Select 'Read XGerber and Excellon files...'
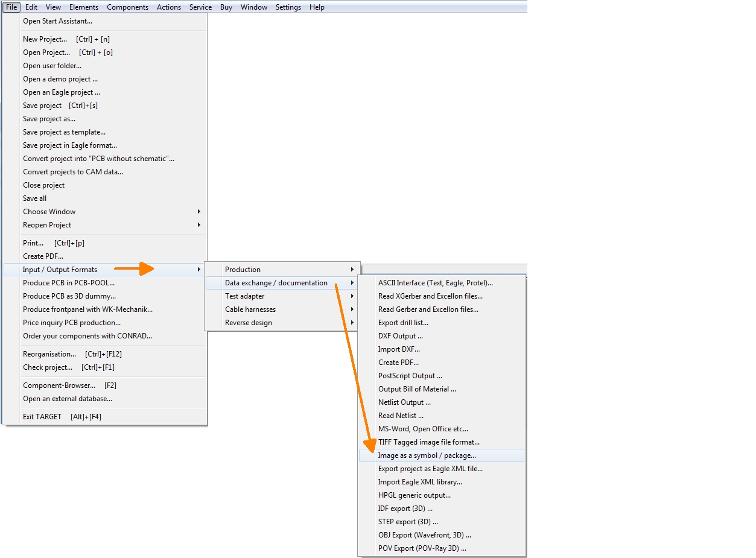756x558 pixels. (x=430, y=296)
